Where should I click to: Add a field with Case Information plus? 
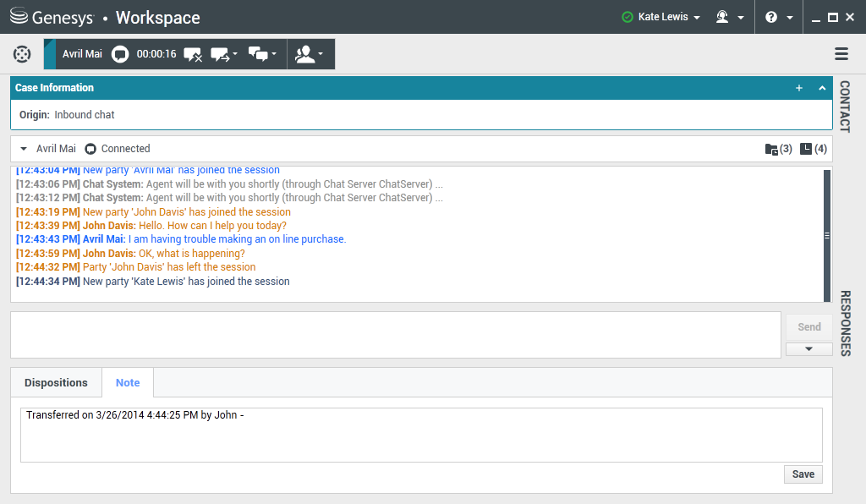tap(799, 88)
